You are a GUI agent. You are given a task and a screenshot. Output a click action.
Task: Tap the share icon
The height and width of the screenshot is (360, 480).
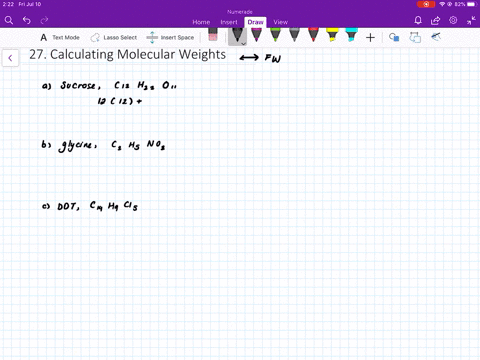pos(435,21)
